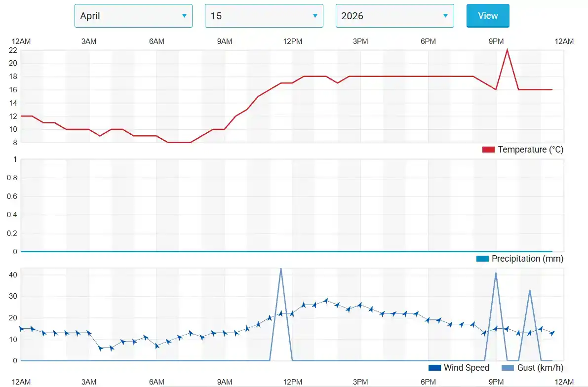The height and width of the screenshot is (387, 588).
Task: Open the April month dropdown
Action: (133, 16)
